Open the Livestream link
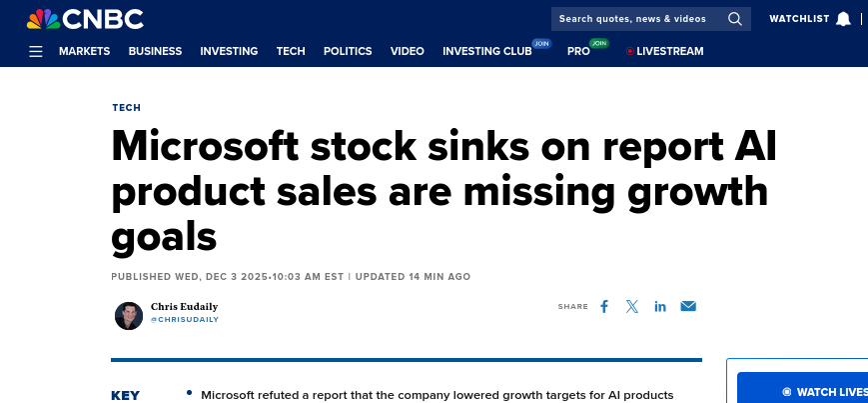This screenshot has height=403, width=868. coord(669,51)
